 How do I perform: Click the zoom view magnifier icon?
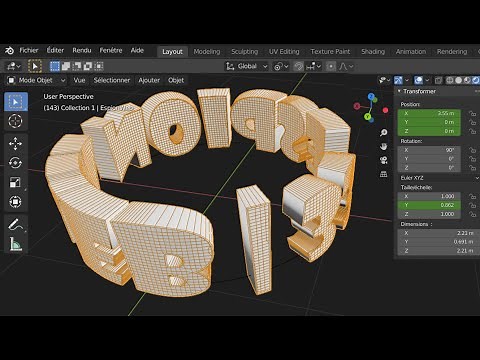(x=384, y=133)
